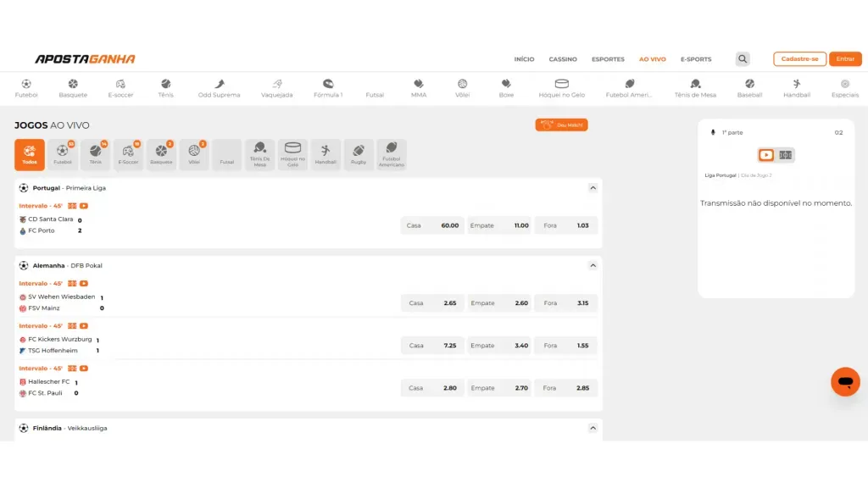Filter live games by Rugby

pyautogui.click(x=359, y=155)
